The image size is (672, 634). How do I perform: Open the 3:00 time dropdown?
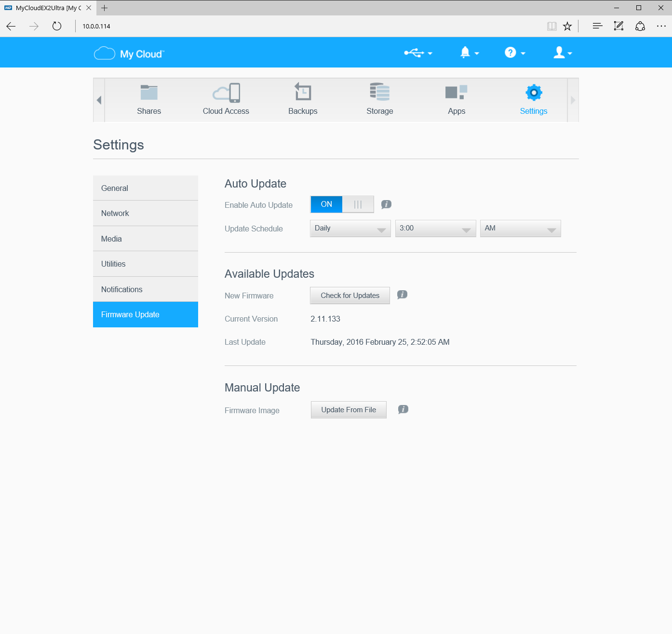point(436,229)
